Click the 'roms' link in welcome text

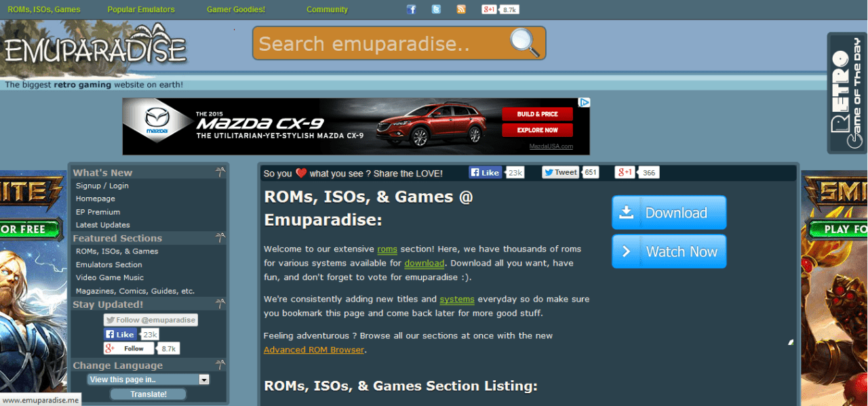coord(387,249)
